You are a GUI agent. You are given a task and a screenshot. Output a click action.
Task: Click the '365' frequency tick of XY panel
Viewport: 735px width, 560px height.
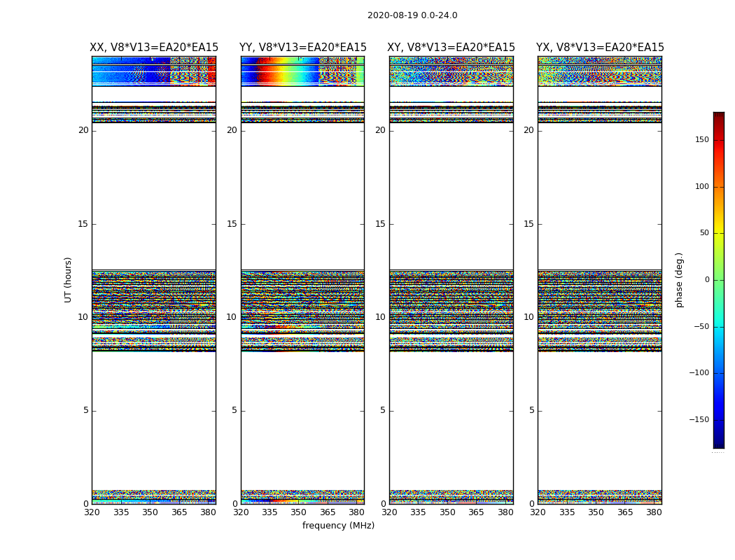point(476,512)
